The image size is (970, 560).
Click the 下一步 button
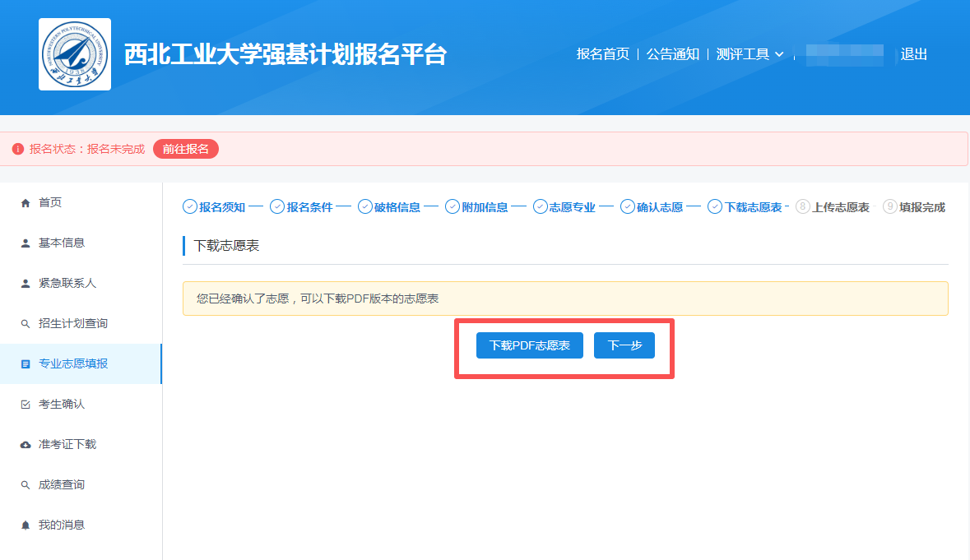tap(624, 345)
